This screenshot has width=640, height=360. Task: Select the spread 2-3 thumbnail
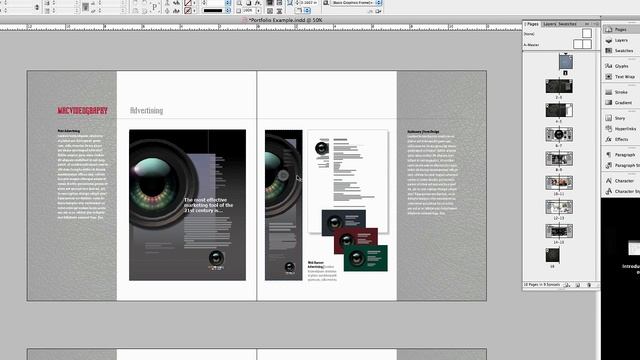pos(559,86)
